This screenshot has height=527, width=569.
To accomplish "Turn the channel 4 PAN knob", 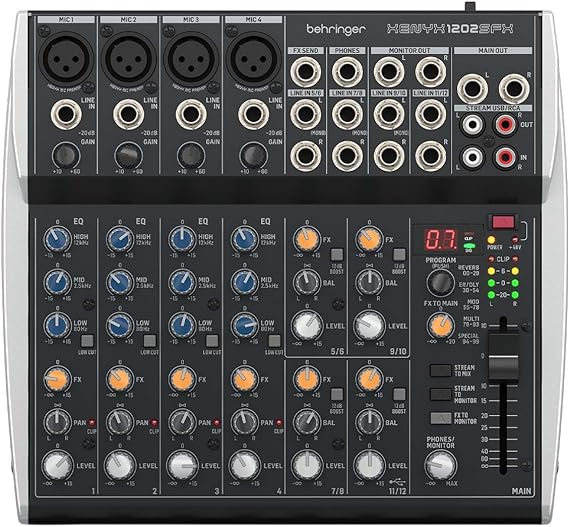I will point(245,422).
